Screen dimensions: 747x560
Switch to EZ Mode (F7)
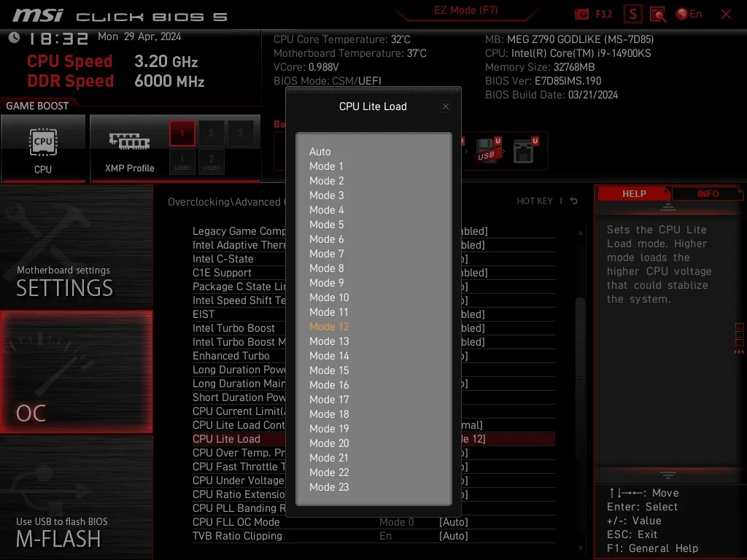tap(465, 10)
